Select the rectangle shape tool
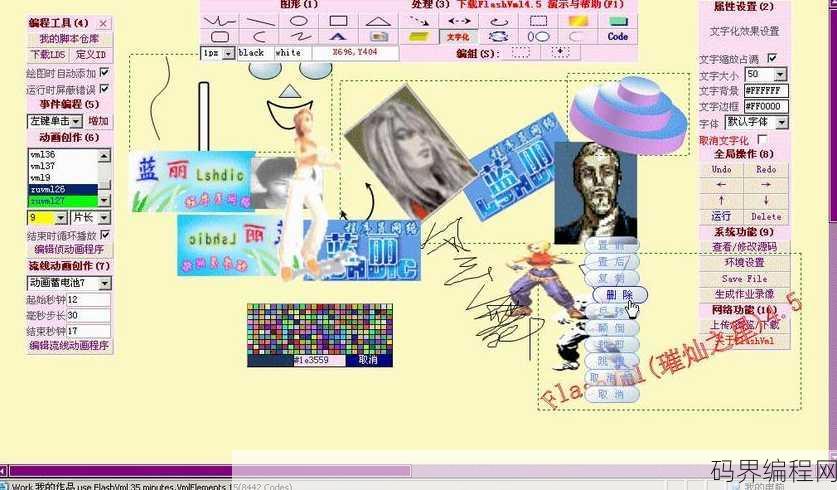The height and width of the screenshot is (490, 837). 338,21
